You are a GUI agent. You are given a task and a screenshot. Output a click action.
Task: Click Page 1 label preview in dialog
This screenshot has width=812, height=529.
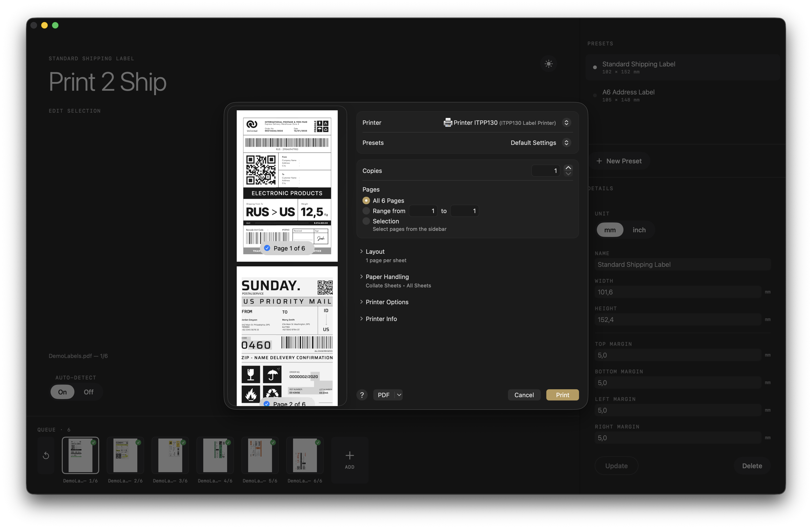(x=287, y=186)
